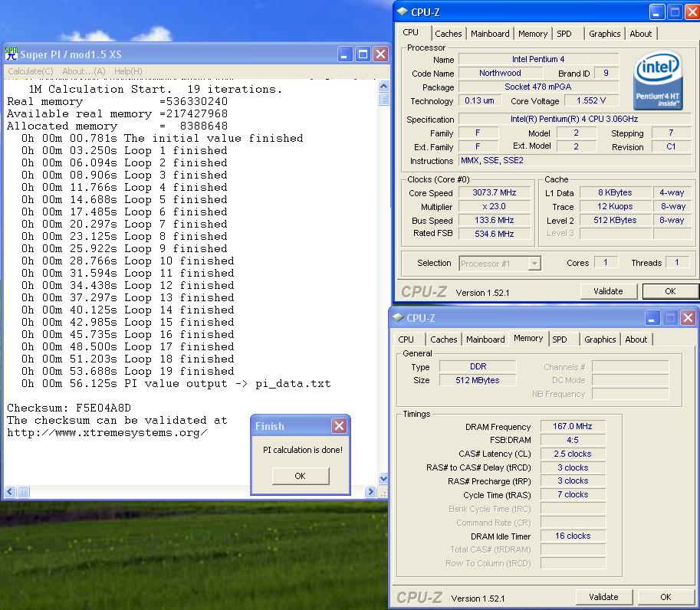This screenshot has height=610, width=700.
Task: Click the CPU-Z icon in lower Memory window title
Action: pos(398,317)
